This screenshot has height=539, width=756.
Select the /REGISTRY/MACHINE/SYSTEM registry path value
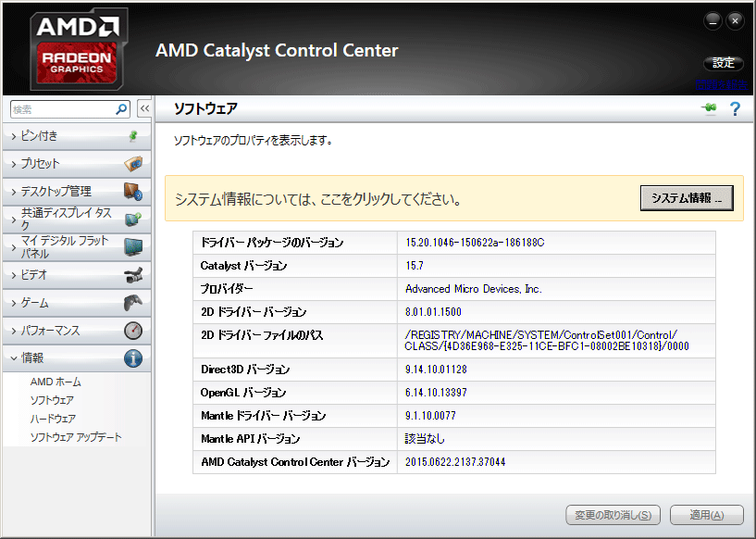(547, 340)
